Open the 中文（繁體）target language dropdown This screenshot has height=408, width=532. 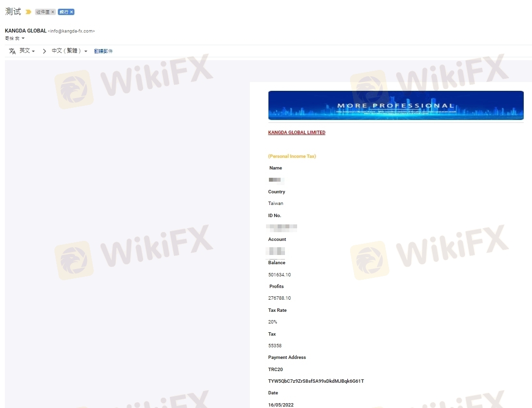tap(70, 51)
